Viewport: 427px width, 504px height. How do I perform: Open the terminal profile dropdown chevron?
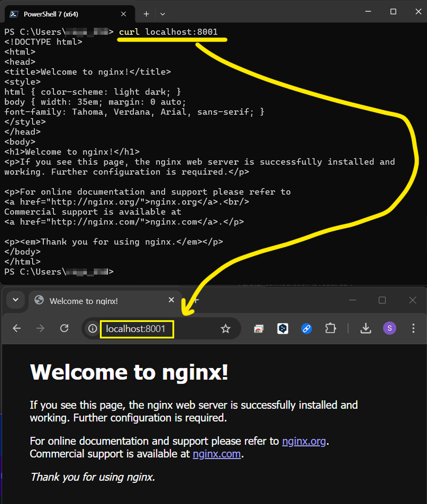tap(162, 14)
